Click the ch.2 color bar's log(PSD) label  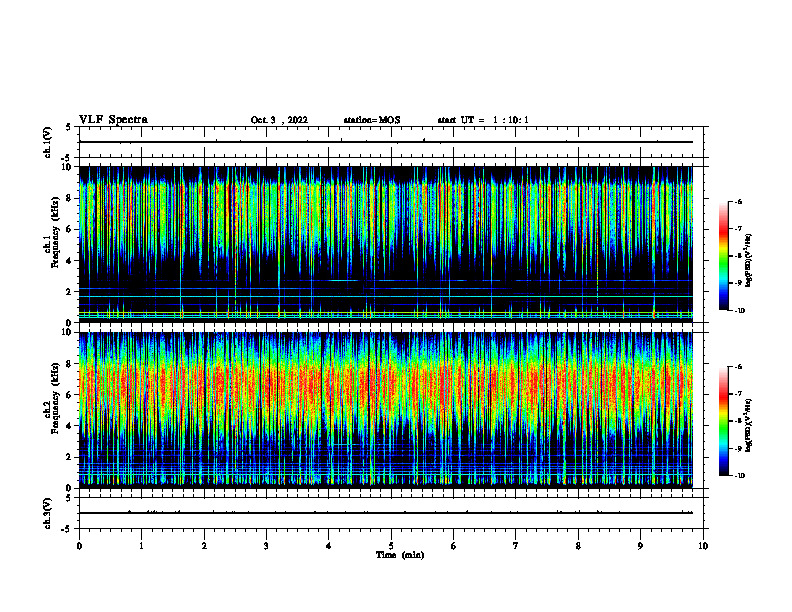click(x=748, y=425)
